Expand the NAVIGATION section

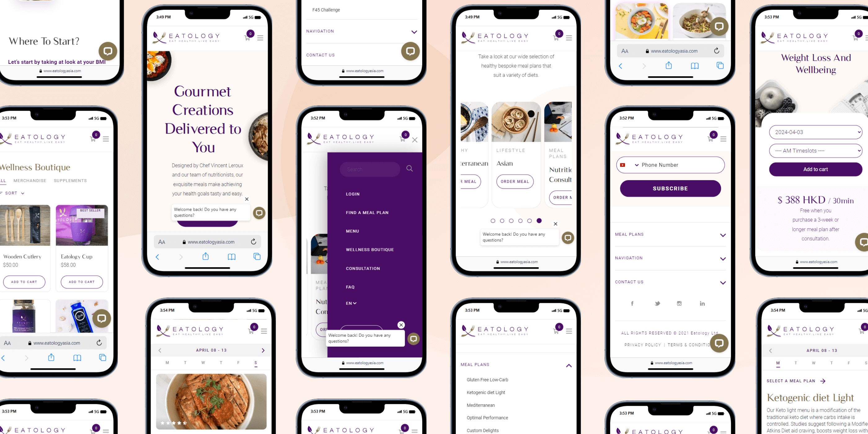(x=670, y=258)
